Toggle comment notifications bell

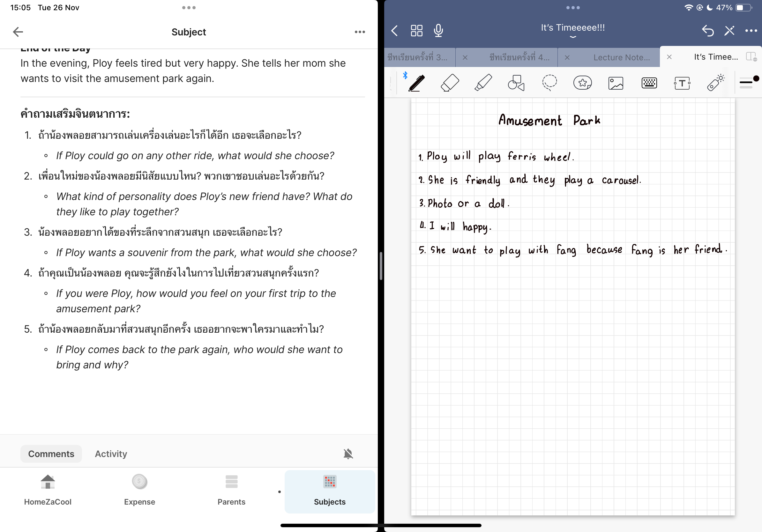pos(348,454)
